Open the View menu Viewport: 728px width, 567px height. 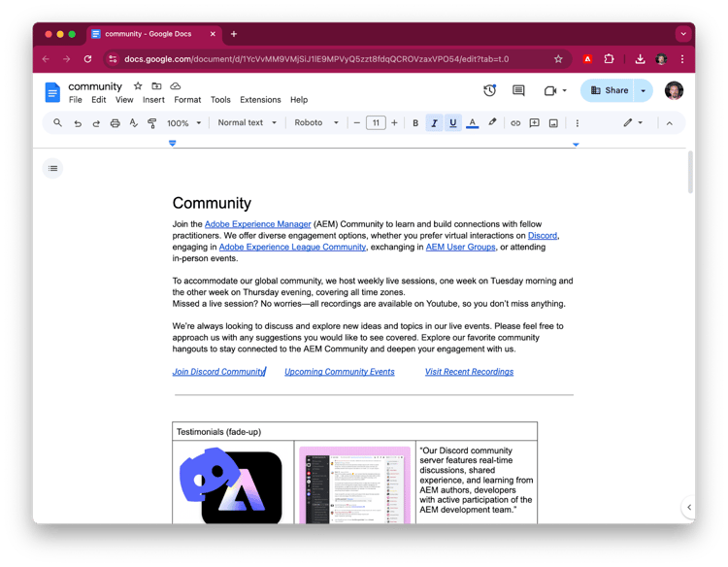tap(124, 100)
